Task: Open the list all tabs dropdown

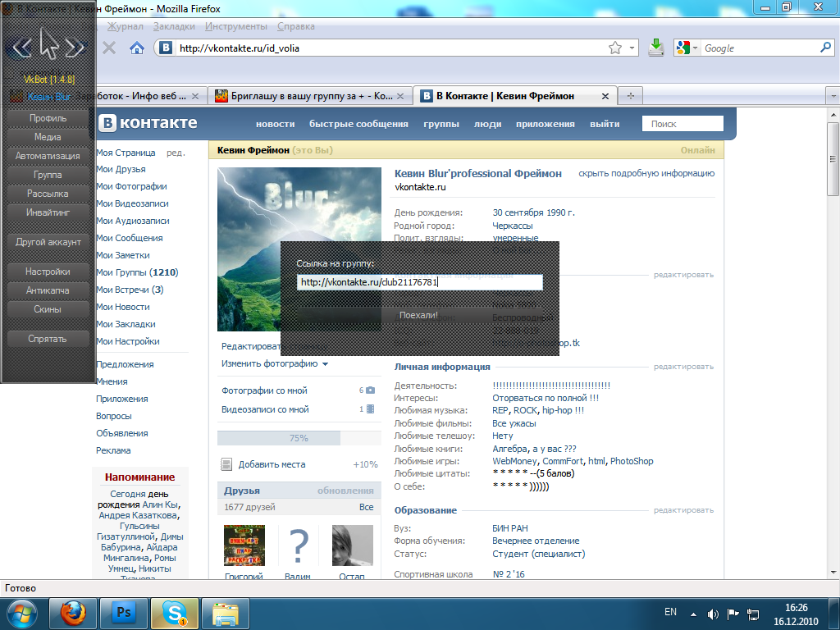Action: pyautogui.click(x=833, y=96)
